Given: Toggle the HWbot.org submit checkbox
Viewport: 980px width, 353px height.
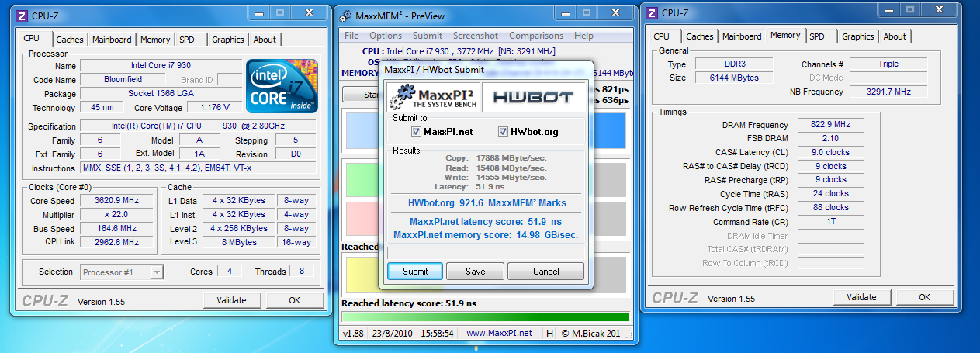Looking at the screenshot, I should tap(503, 131).
